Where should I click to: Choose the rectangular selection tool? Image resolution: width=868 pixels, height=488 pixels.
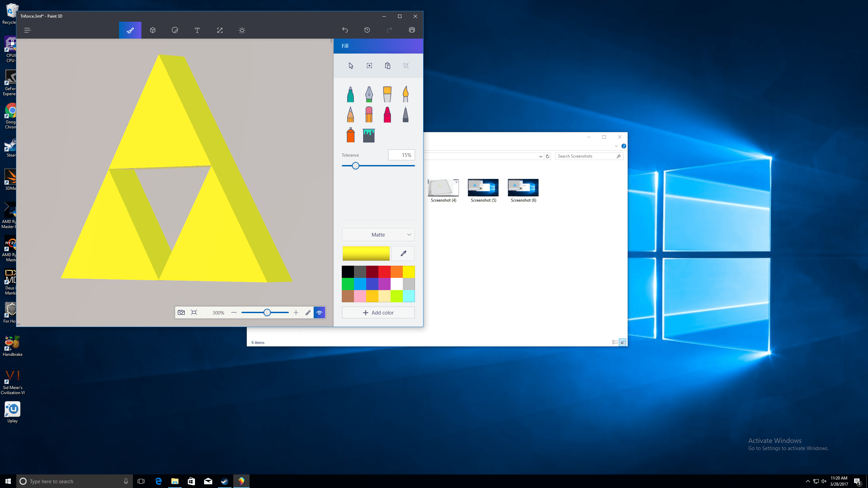[369, 66]
